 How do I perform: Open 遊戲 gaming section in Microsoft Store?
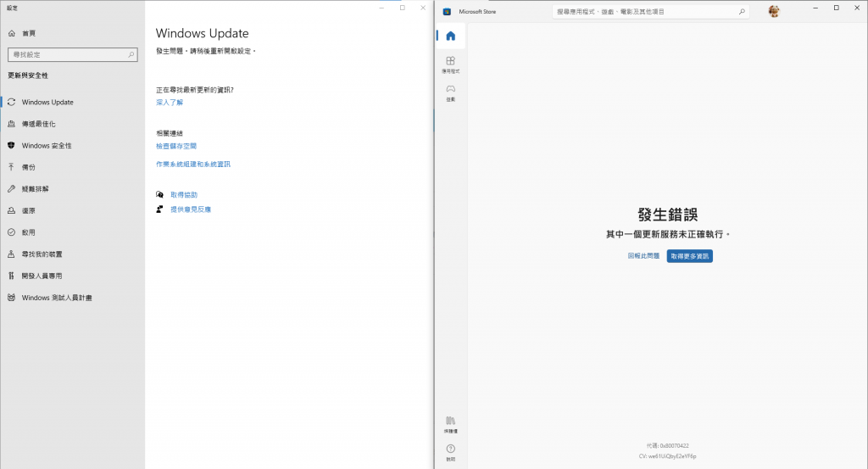pos(451,92)
